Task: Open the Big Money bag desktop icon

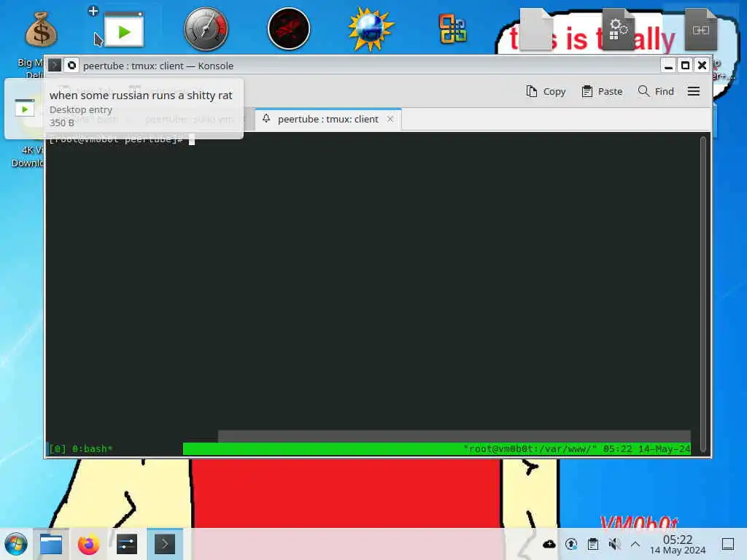Action: click(x=41, y=29)
